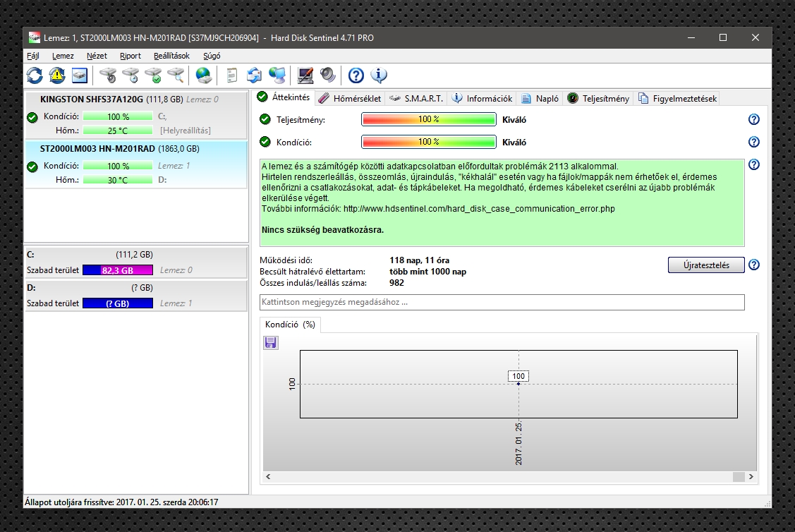Click the disk with magnifier toolbar icon
Image resolution: width=795 pixels, height=532 pixels.
176,75
